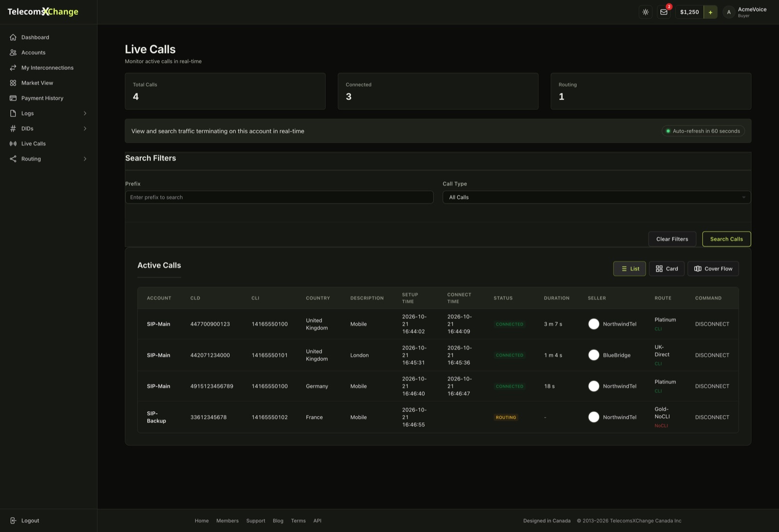Click the TelecomsXChange logo
This screenshot has width=779, height=532.
[x=43, y=12]
